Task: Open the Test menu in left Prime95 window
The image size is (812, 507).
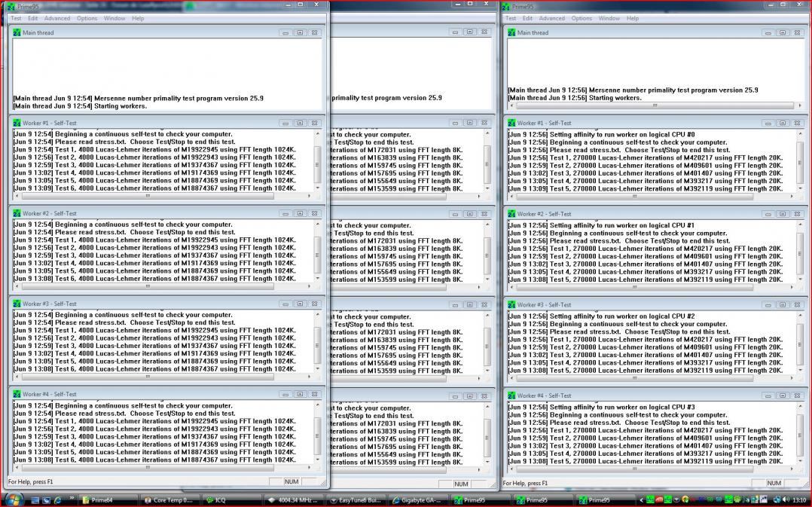Action: point(16,18)
